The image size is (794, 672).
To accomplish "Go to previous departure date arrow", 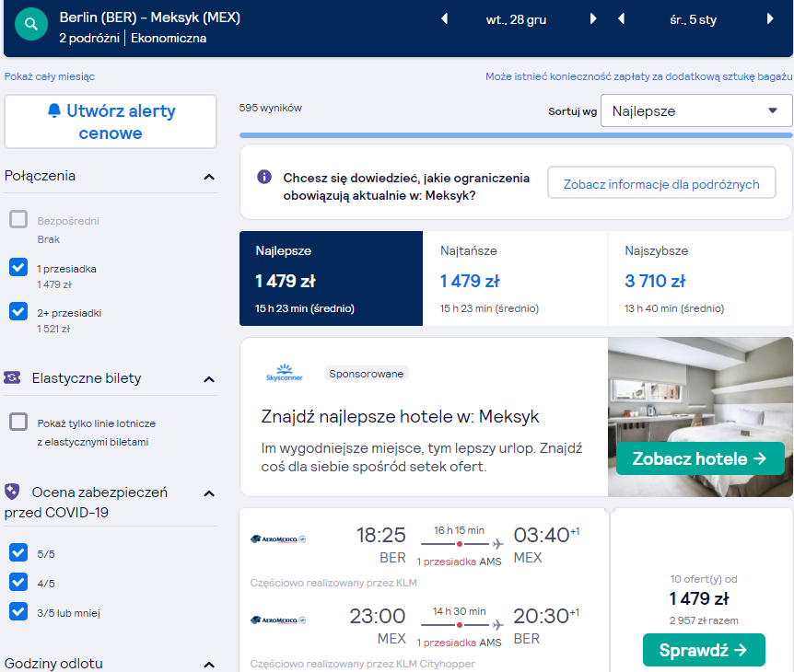I will (445, 19).
